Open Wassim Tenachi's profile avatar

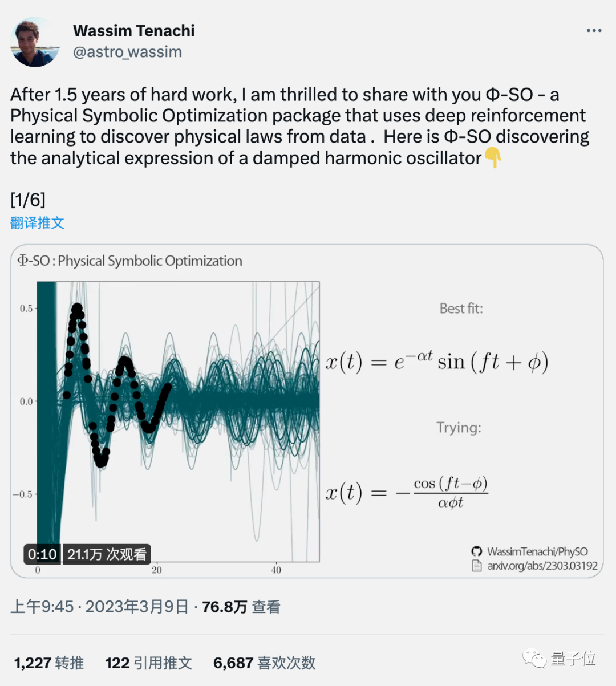click(35, 42)
